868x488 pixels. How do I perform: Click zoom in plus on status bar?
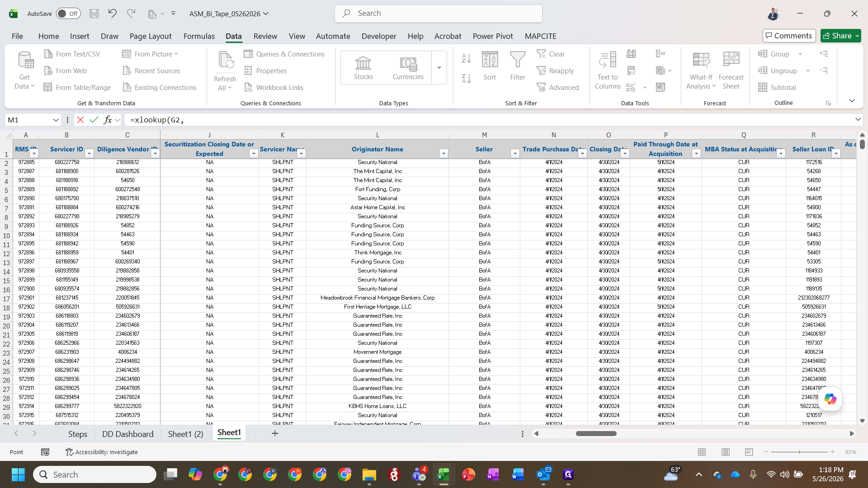click(x=832, y=452)
